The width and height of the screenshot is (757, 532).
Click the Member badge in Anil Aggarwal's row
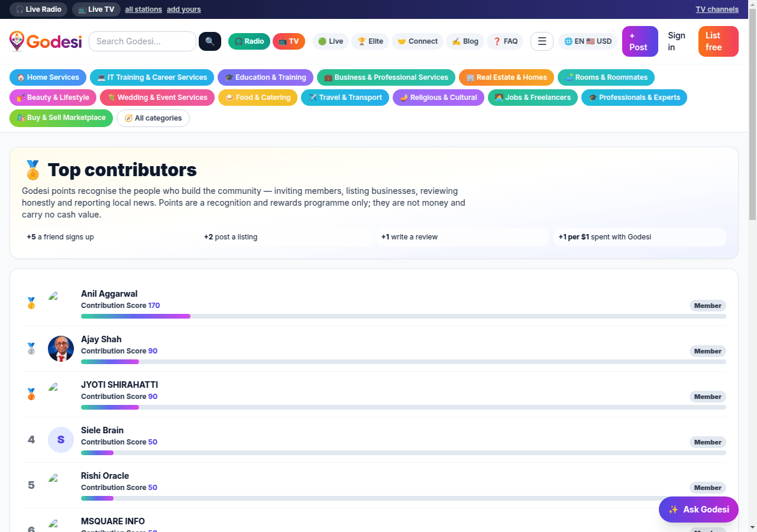(708, 306)
